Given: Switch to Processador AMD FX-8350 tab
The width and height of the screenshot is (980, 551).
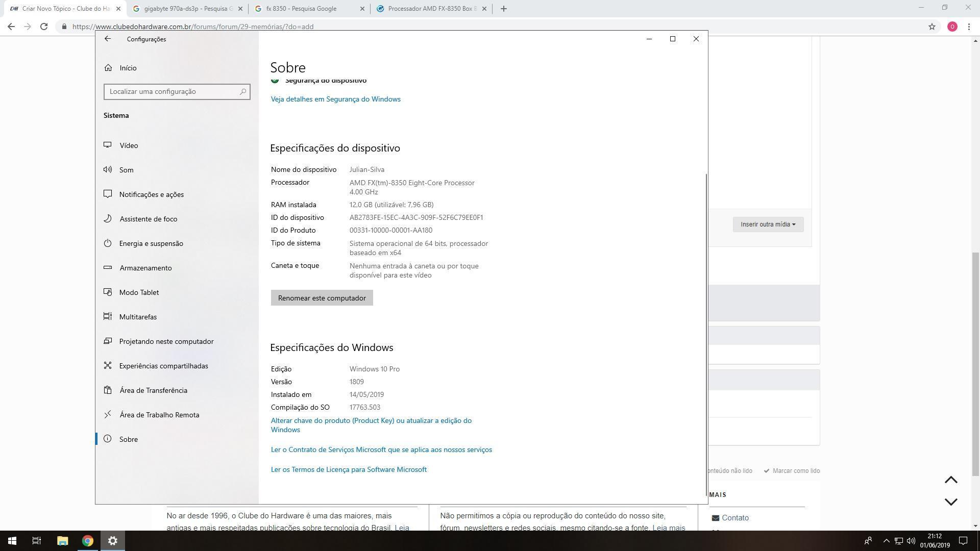Looking at the screenshot, I should coord(432,9).
